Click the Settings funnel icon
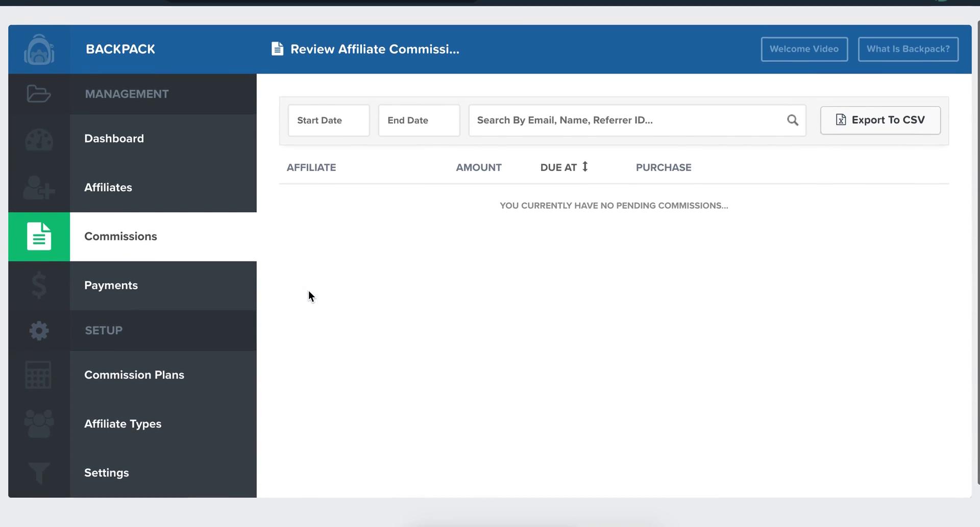The height and width of the screenshot is (527, 980). (39, 473)
